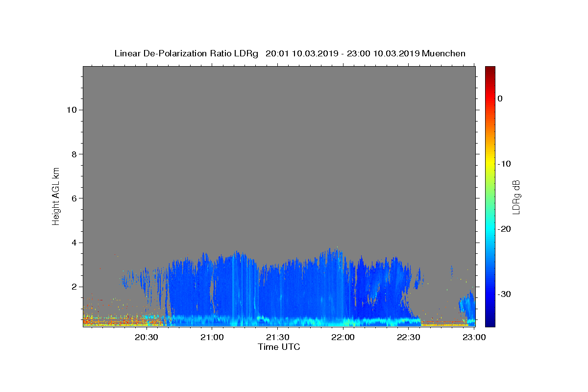
Task: Click the 23:00 time tick label
Action: tap(474, 337)
